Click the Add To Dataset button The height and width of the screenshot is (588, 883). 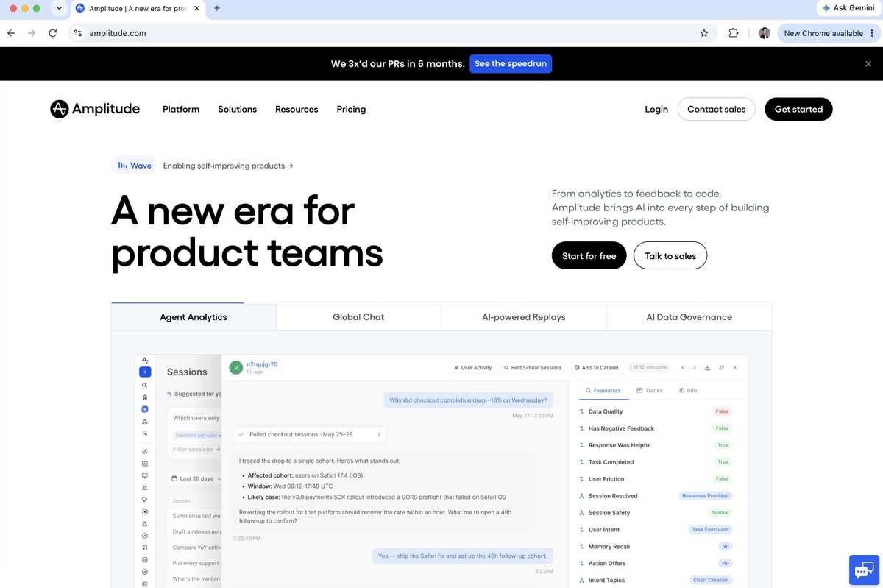(x=596, y=367)
